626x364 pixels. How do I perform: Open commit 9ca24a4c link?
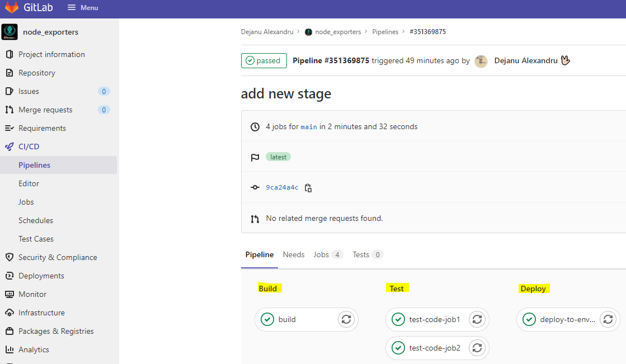pos(282,187)
